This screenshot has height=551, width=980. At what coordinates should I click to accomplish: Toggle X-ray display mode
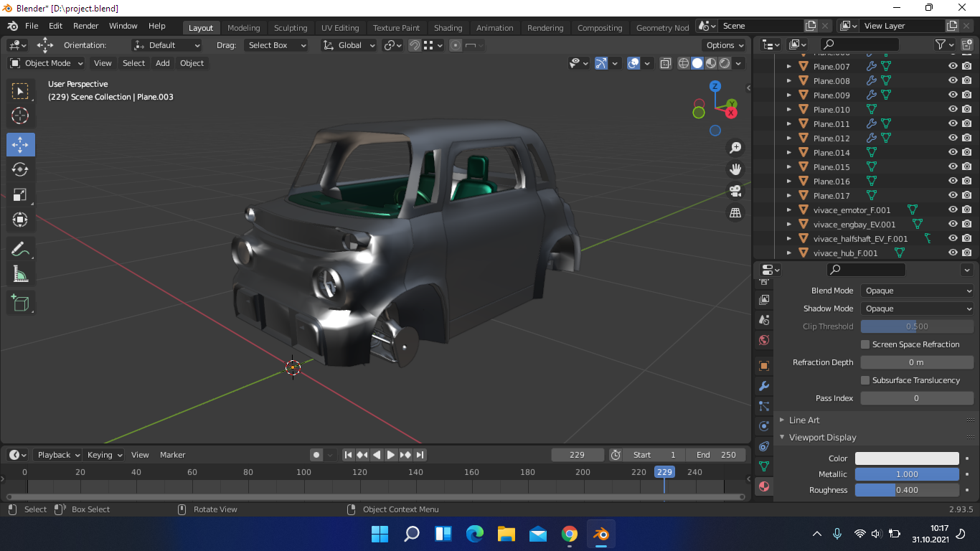tap(666, 63)
